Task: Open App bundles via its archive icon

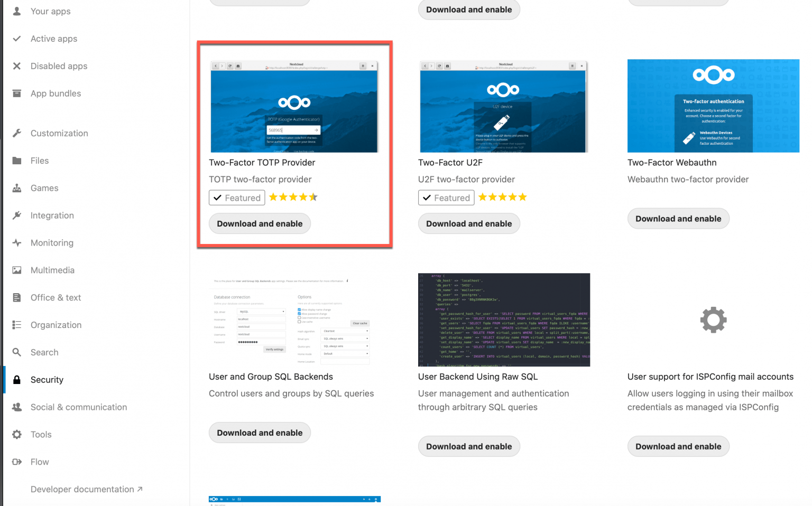Action: click(17, 93)
